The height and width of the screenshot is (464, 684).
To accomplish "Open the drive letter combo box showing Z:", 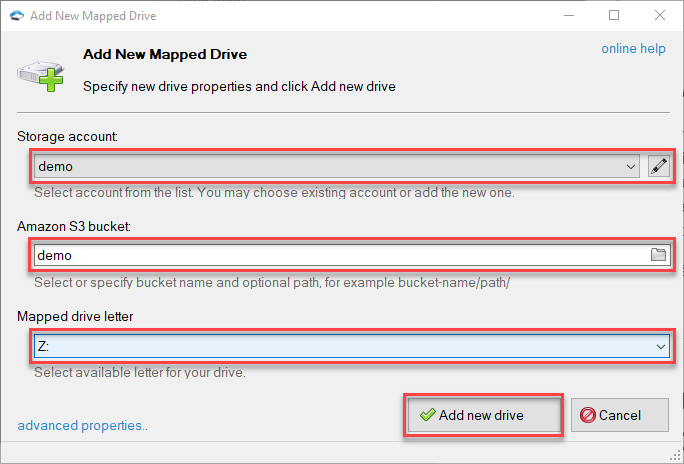I will pos(340,345).
